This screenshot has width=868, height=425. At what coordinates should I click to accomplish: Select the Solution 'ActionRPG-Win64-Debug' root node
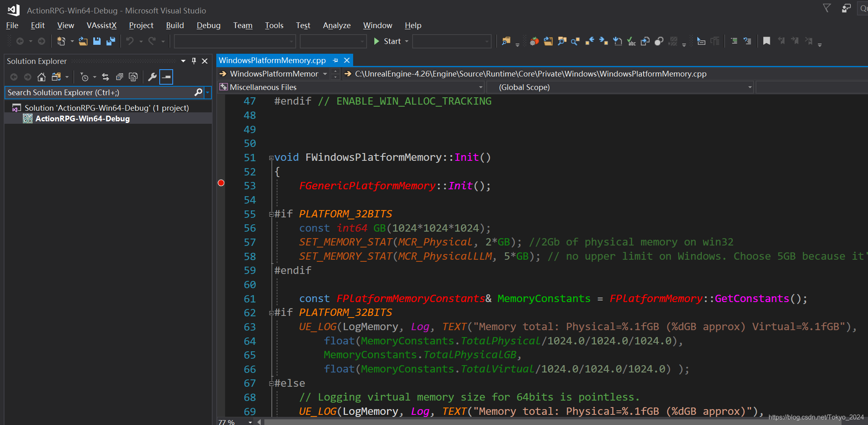(x=107, y=108)
